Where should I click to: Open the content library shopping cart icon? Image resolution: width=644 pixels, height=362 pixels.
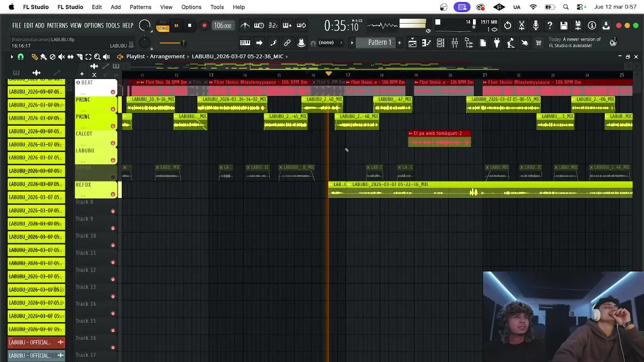coord(538,43)
